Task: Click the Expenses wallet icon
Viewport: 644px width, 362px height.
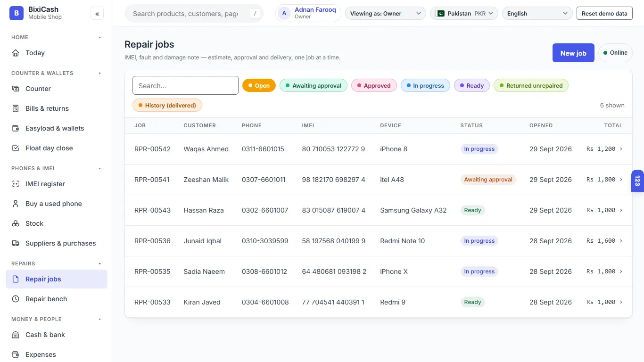Action: pyautogui.click(x=16, y=354)
